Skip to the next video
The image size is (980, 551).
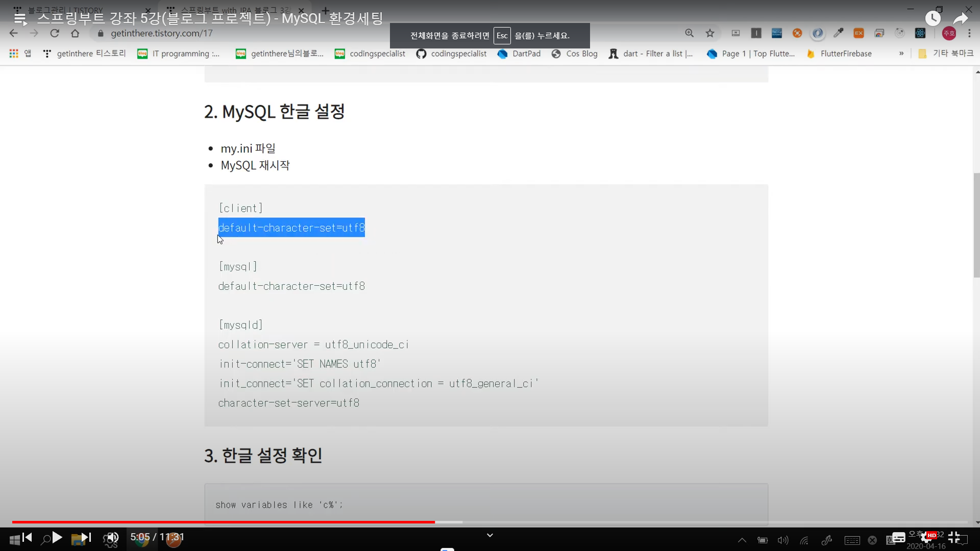[x=86, y=537]
